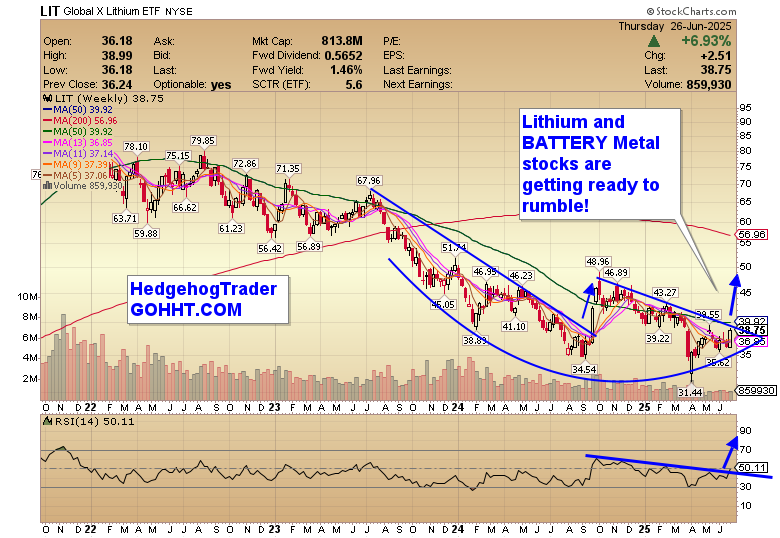Select the blue MA(50) 39.92 legend entry

pos(78,109)
